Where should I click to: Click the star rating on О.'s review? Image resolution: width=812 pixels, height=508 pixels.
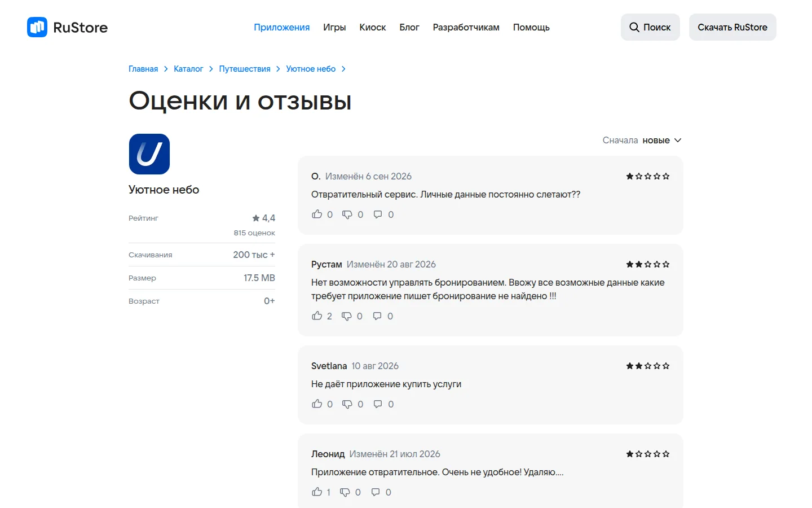point(648,176)
